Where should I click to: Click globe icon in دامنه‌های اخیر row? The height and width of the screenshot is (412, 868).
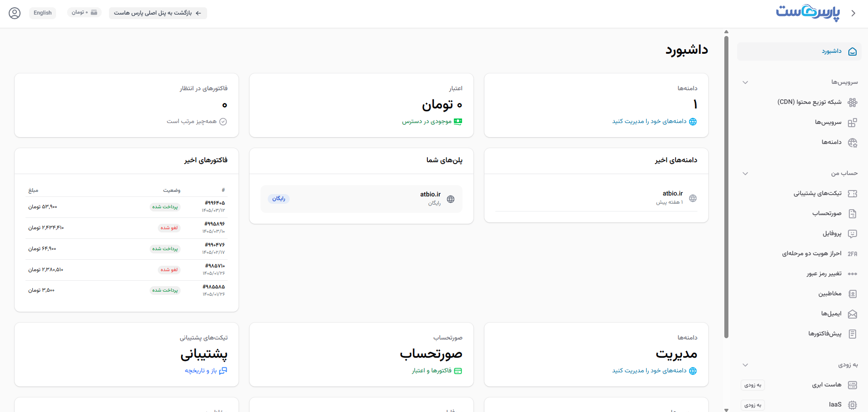693,198
